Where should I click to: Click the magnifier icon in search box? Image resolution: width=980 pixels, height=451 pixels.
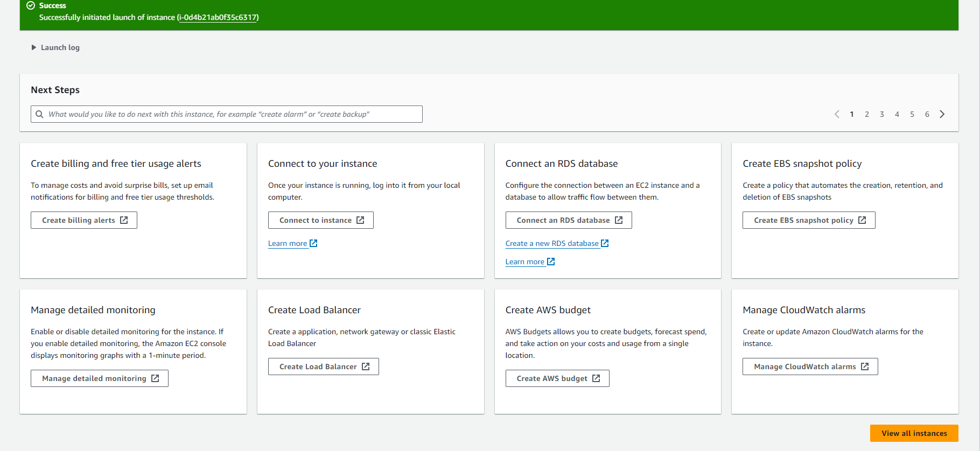point(39,114)
